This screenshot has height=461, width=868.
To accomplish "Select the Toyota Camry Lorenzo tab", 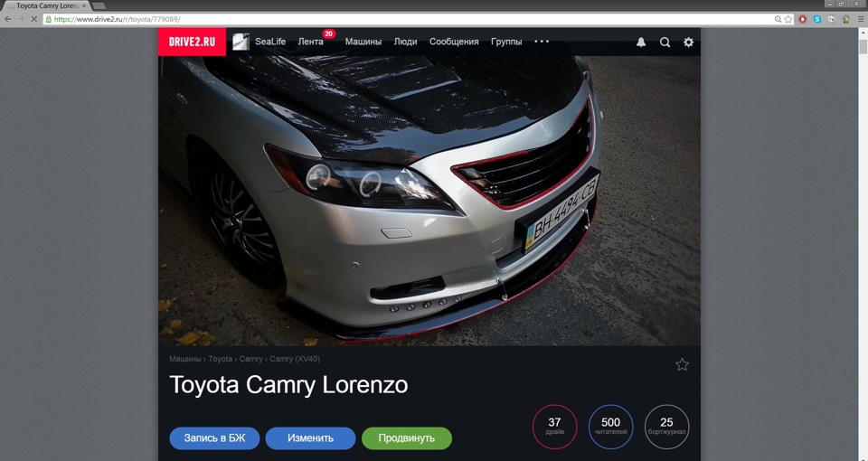I will coord(46,5).
